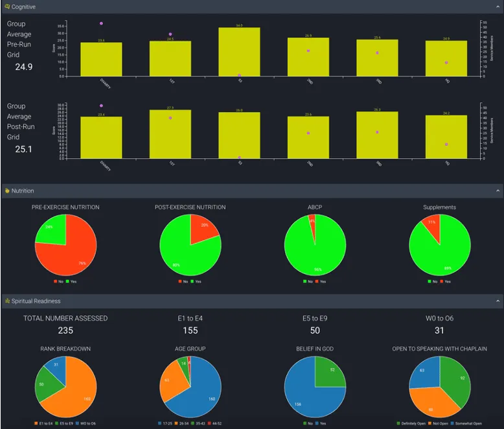Click the 34.0 bar in Pre-Run Grid chart

pos(239,52)
